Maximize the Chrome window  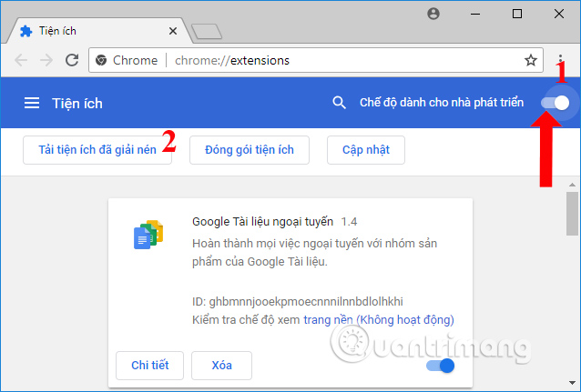coord(517,14)
